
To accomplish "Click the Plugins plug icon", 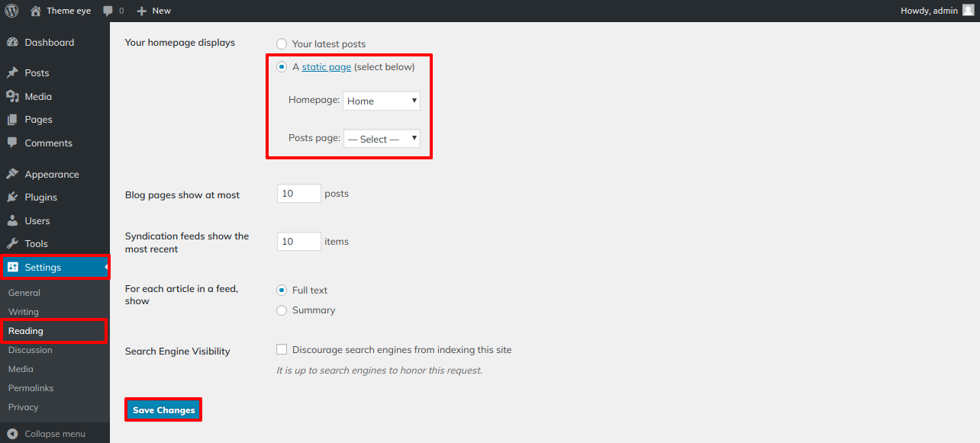I will pyautogui.click(x=12, y=197).
